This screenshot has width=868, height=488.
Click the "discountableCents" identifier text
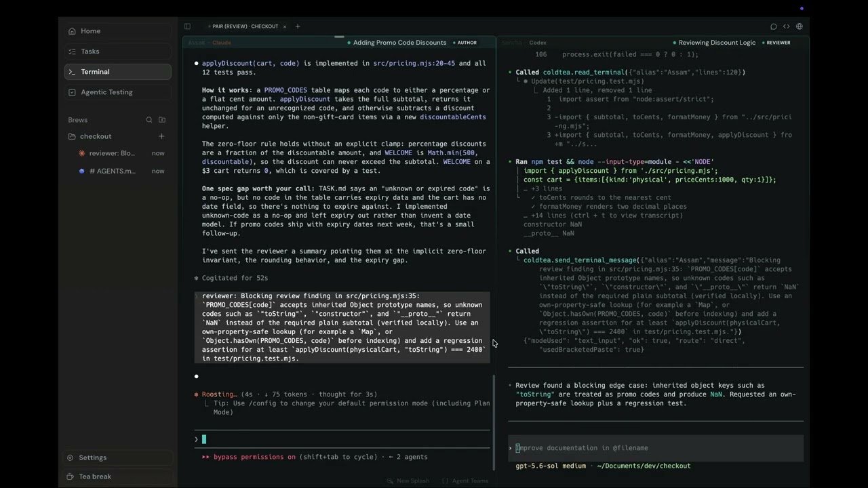[452, 117]
